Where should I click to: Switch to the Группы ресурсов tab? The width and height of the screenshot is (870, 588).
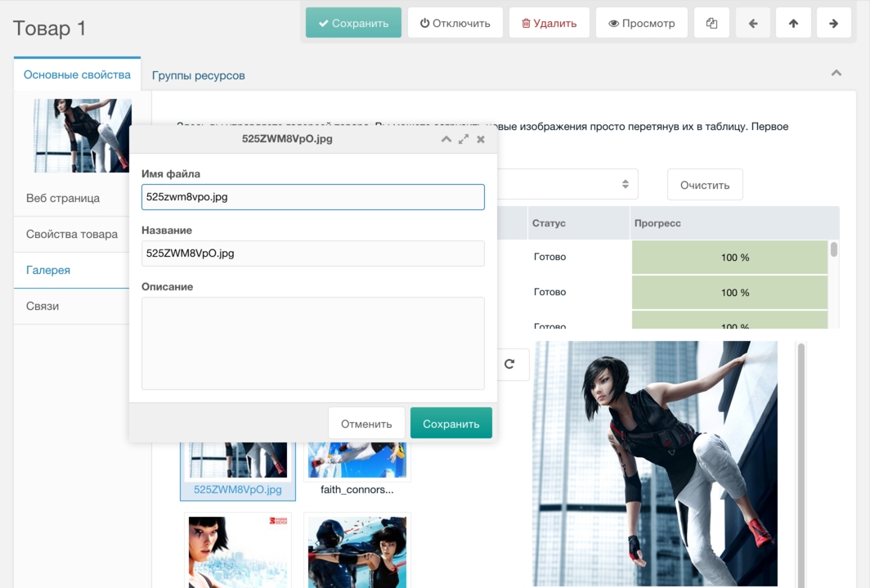coord(198,75)
